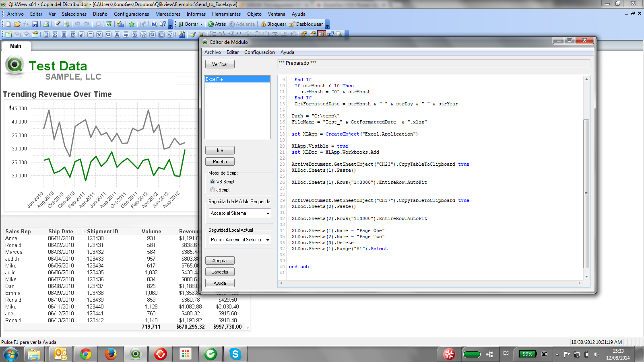Click the Prueba button
The width and height of the screenshot is (644, 362).
tap(220, 162)
